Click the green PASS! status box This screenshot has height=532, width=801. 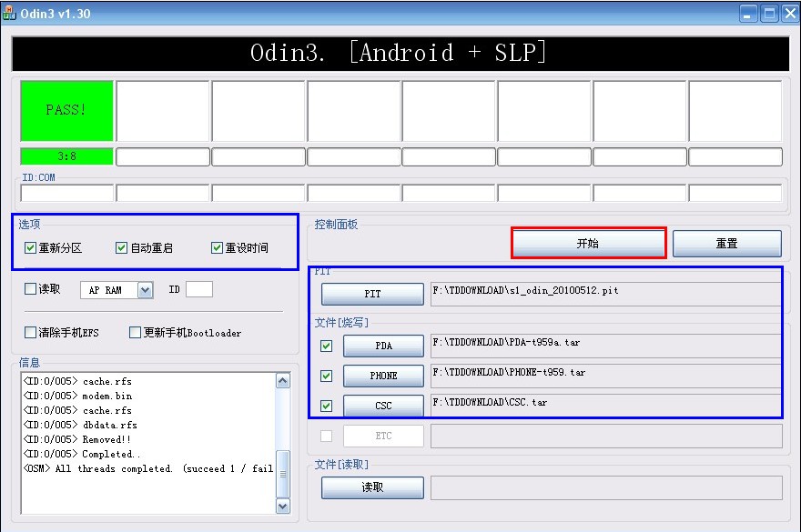[x=67, y=110]
